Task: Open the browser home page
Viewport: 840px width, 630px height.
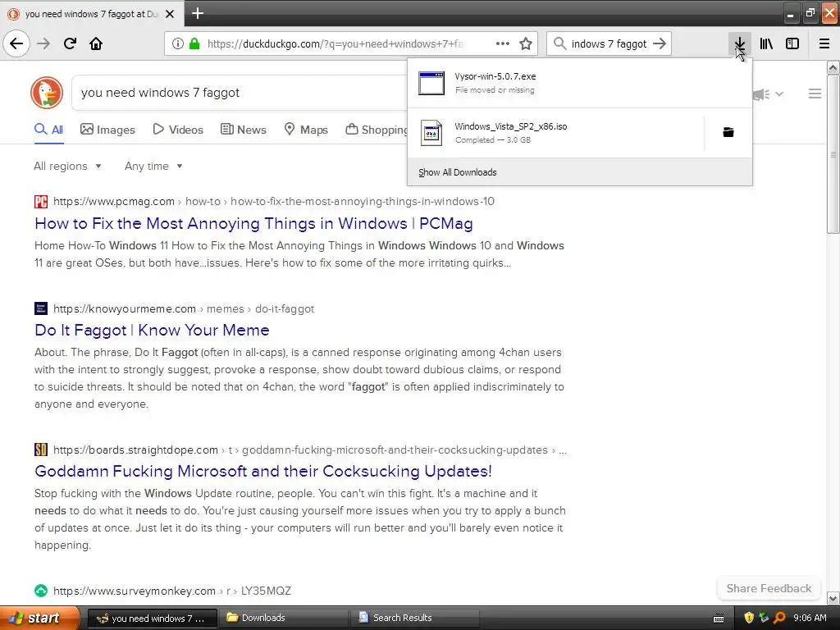Action: 96,43
